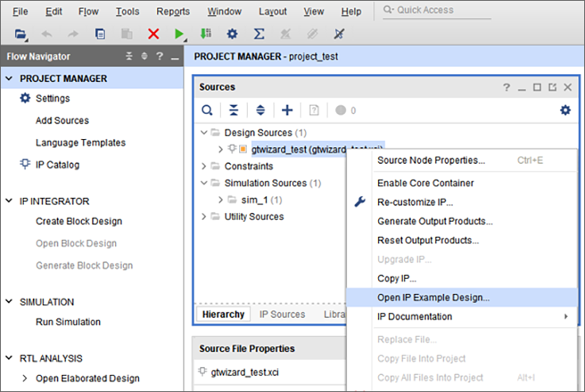The image size is (585, 392).
Task: Collapse all icon in Sources toolbar
Action: [x=233, y=111]
